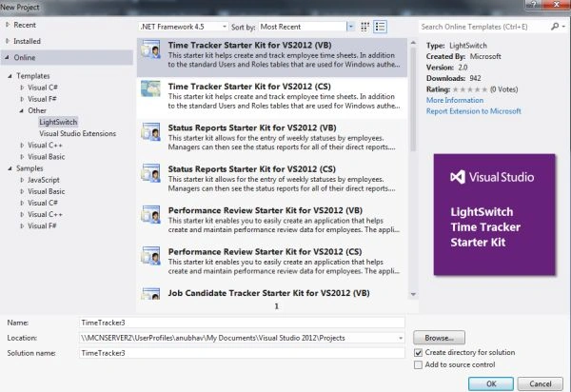
Task: Expand the Installed section
Action: pyautogui.click(x=8, y=41)
